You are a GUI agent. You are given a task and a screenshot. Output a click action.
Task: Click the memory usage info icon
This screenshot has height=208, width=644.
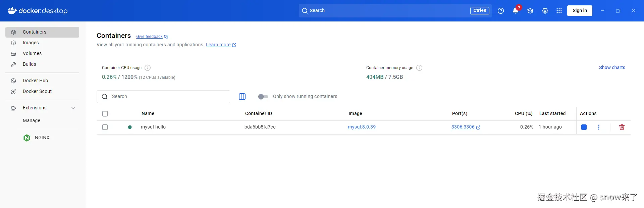click(x=419, y=68)
